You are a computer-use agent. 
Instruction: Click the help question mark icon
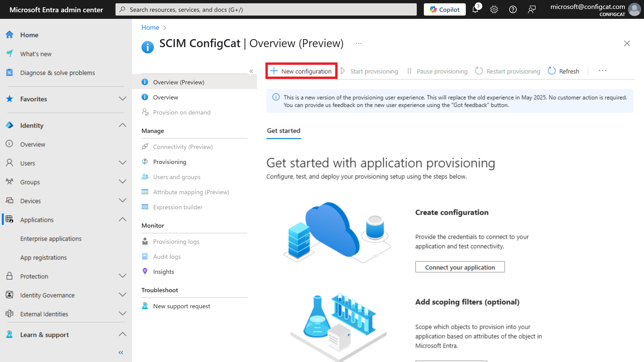point(513,9)
